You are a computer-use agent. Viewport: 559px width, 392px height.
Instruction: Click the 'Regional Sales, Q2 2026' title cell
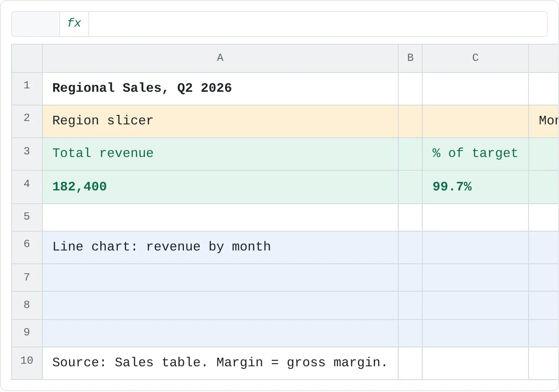coord(220,89)
